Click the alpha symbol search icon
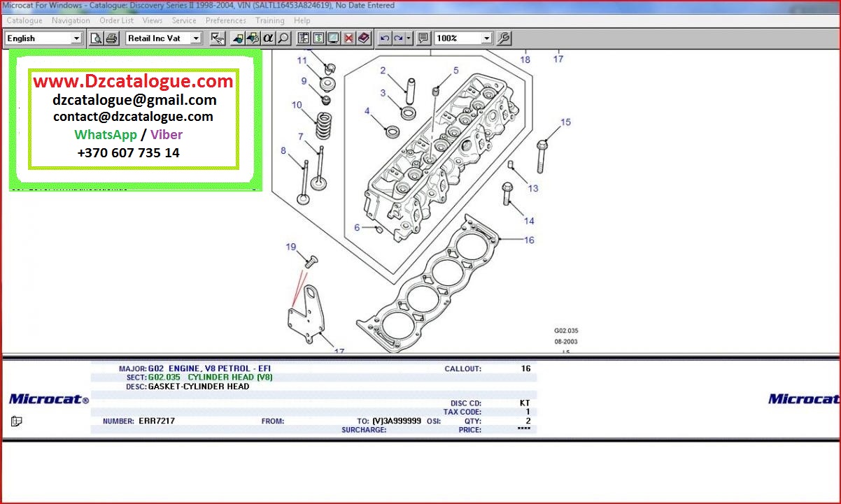The width and height of the screenshot is (841, 504). tap(268, 38)
